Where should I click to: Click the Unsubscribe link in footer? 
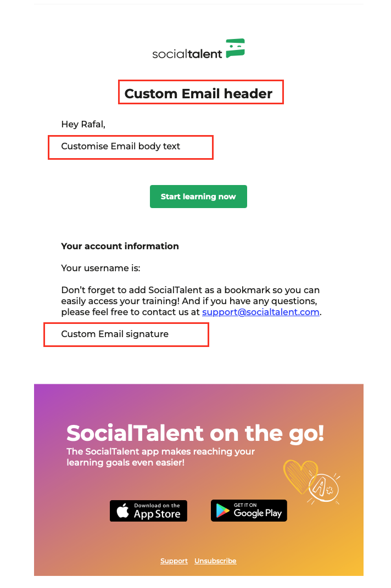coord(215,561)
